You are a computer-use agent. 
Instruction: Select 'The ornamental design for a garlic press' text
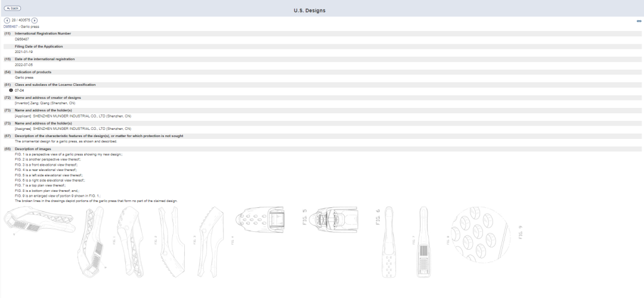(66, 142)
